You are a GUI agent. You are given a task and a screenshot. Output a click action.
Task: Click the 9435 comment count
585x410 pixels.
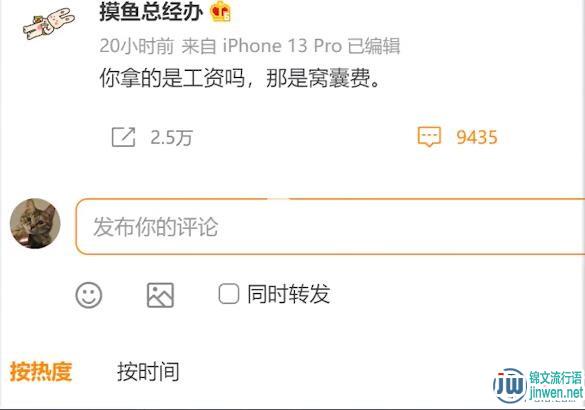click(x=477, y=137)
